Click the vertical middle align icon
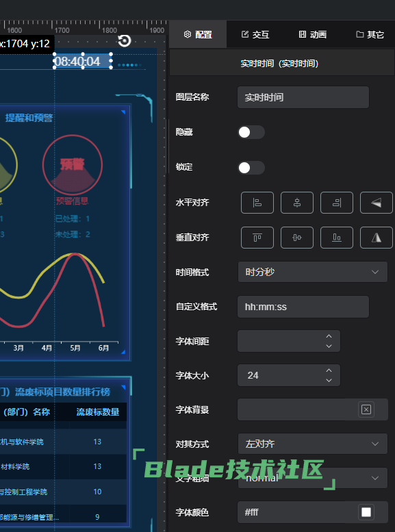Image resolution: width=395 pixels, height=532 pixels. pos(297,238)
